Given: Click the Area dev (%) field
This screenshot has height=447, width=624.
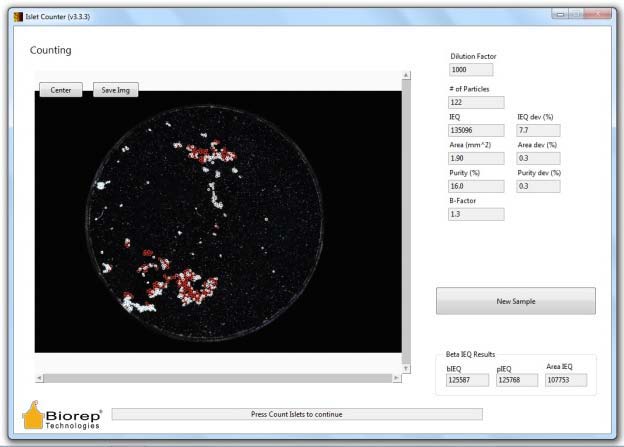Looking at the screenshot, I should 538,158.
